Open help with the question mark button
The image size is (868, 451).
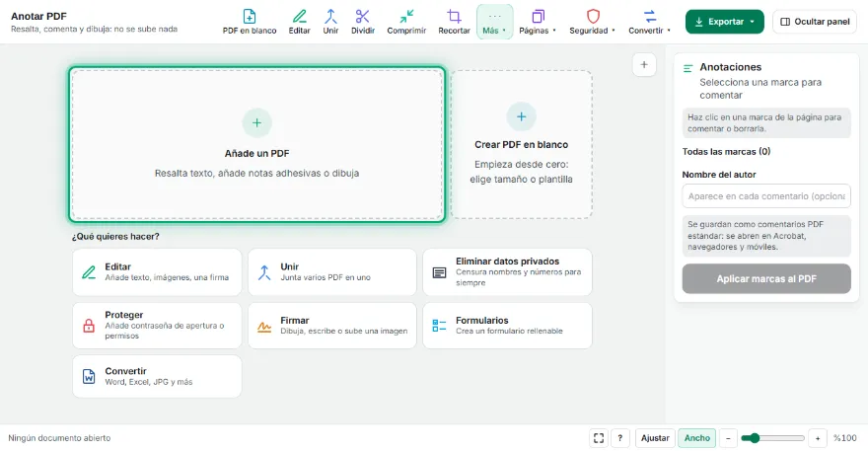(x=620, y=438)
